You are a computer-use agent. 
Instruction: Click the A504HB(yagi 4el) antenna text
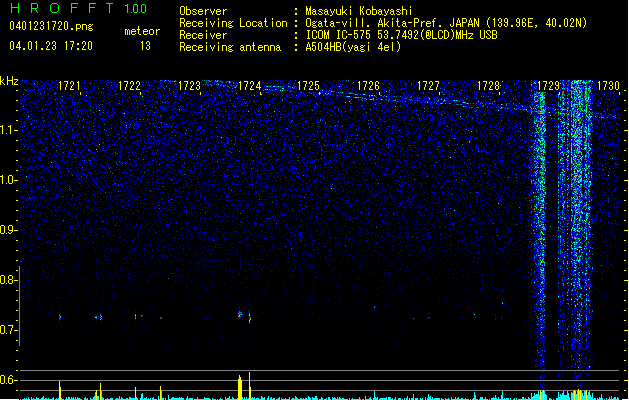click(353, 47)
